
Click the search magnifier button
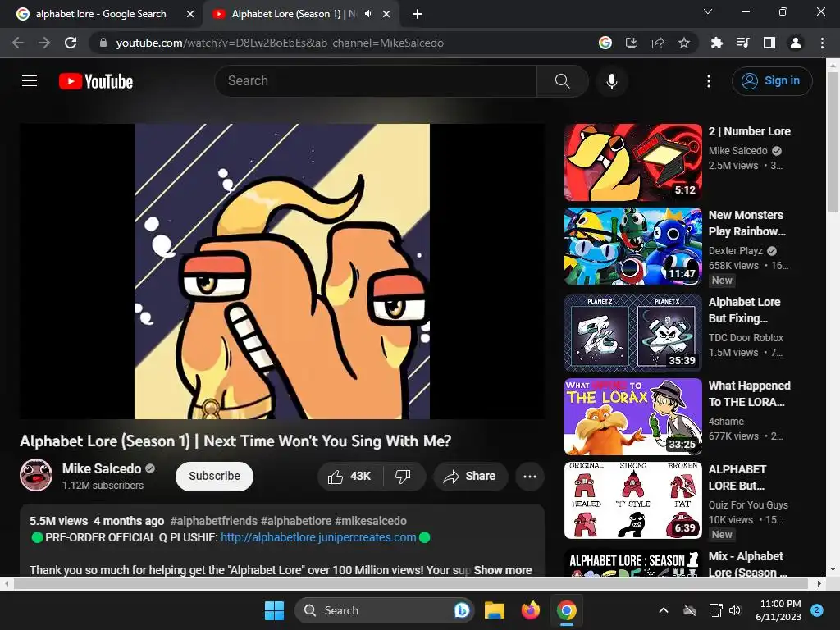(x=562, y=81)
